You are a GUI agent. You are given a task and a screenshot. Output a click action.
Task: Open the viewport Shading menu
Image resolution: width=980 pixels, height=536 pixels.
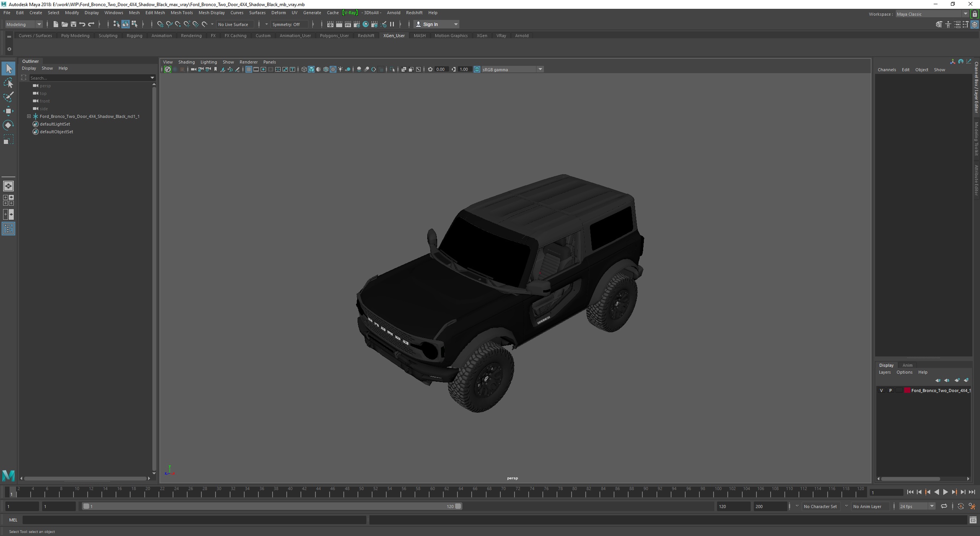186,62
